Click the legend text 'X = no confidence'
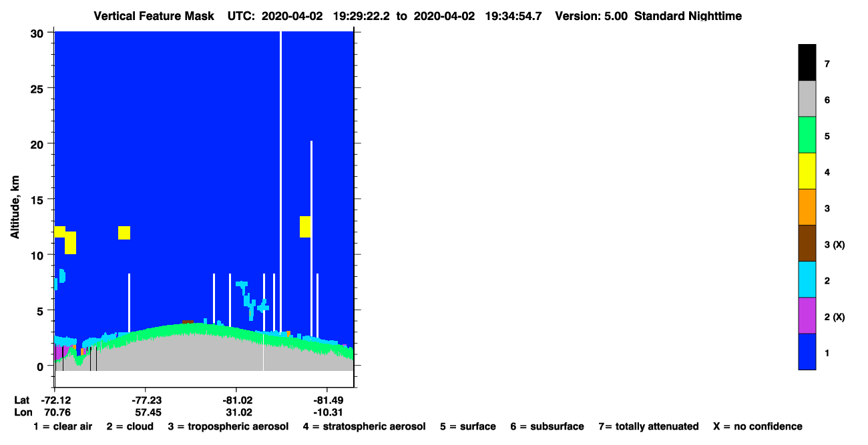This screenshot has width=868, height=445. point(758,426)
